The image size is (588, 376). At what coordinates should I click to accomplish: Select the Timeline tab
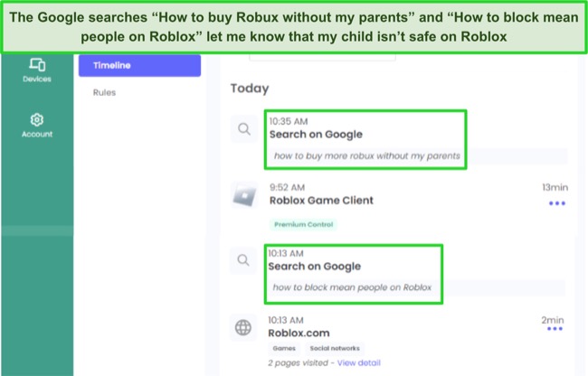tap(139, 66)
